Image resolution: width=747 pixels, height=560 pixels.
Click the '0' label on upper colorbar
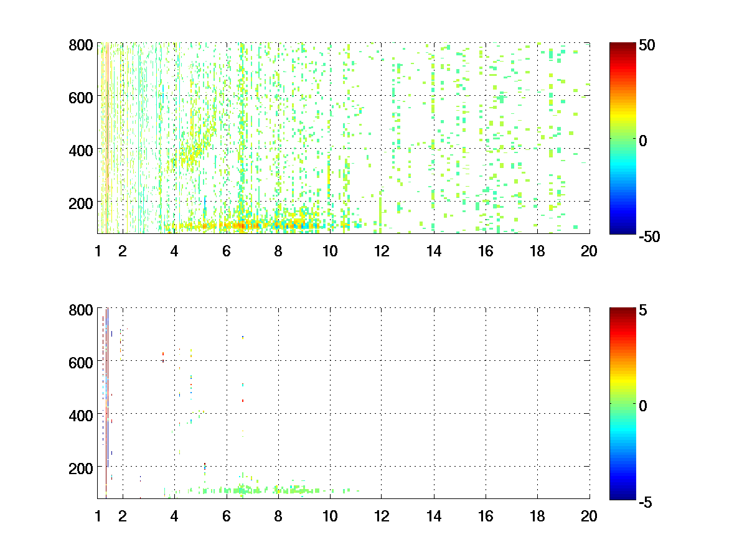pyautogui.click(x=644, y=141)
